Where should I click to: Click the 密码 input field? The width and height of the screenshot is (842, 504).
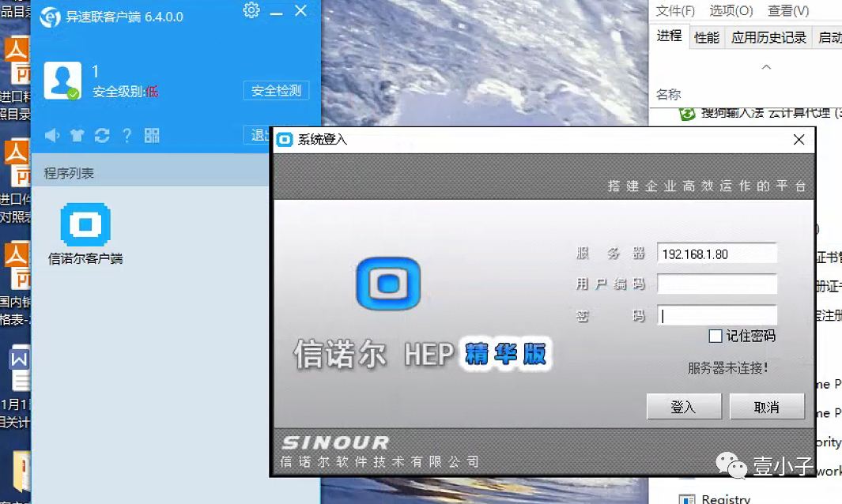[x=717, y=316]
